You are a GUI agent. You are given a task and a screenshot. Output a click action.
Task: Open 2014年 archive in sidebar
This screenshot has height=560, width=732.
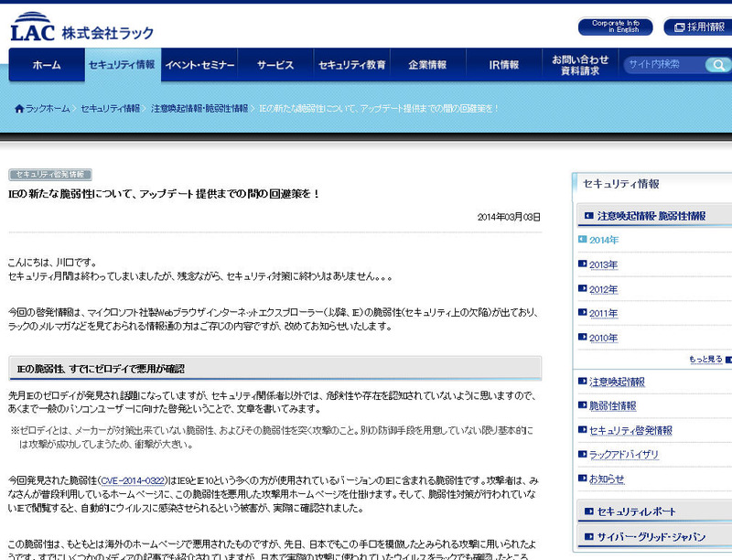point(604,241)
